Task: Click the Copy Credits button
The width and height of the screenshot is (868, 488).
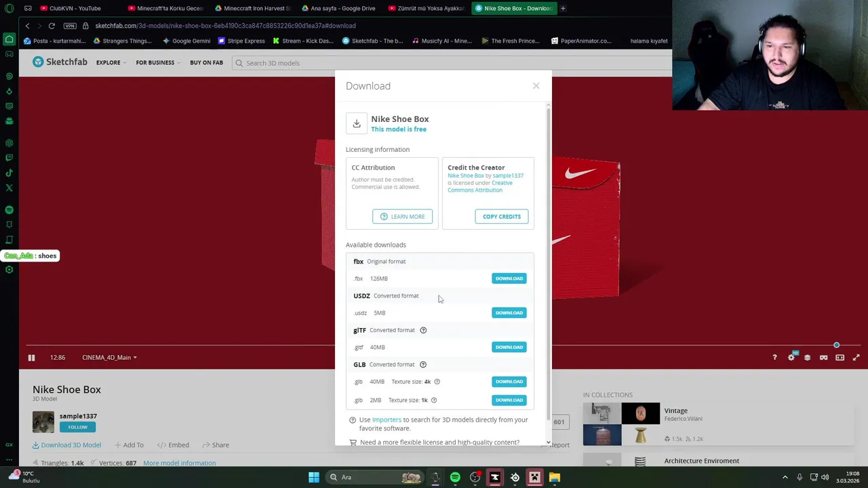Action: click(x=502, y=216)
